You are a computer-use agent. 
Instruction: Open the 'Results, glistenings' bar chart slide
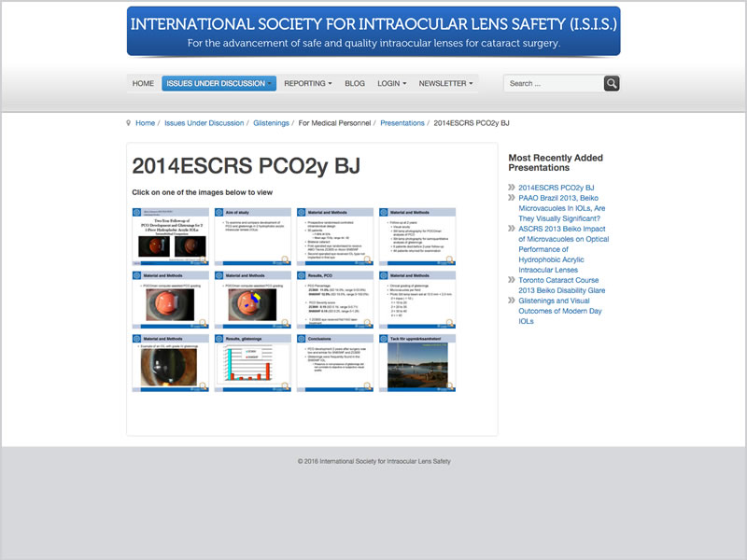252,362
